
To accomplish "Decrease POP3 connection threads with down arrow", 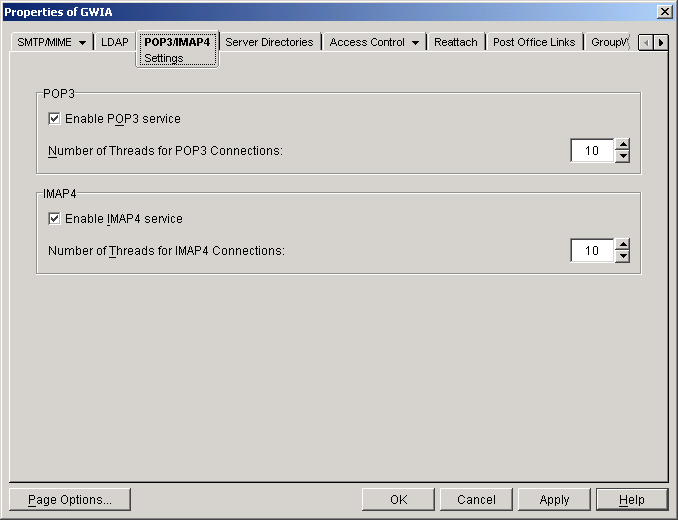I will click(623, 156).
